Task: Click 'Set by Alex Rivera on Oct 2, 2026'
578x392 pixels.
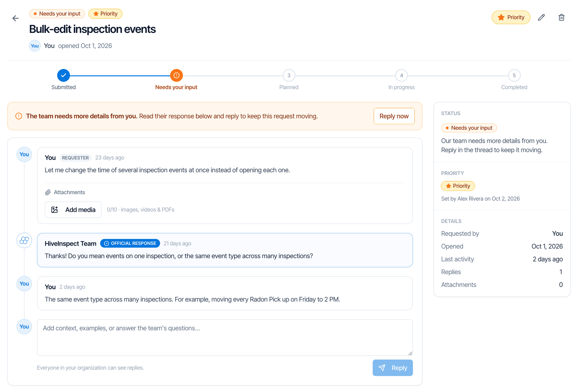Action: point(480,199)
